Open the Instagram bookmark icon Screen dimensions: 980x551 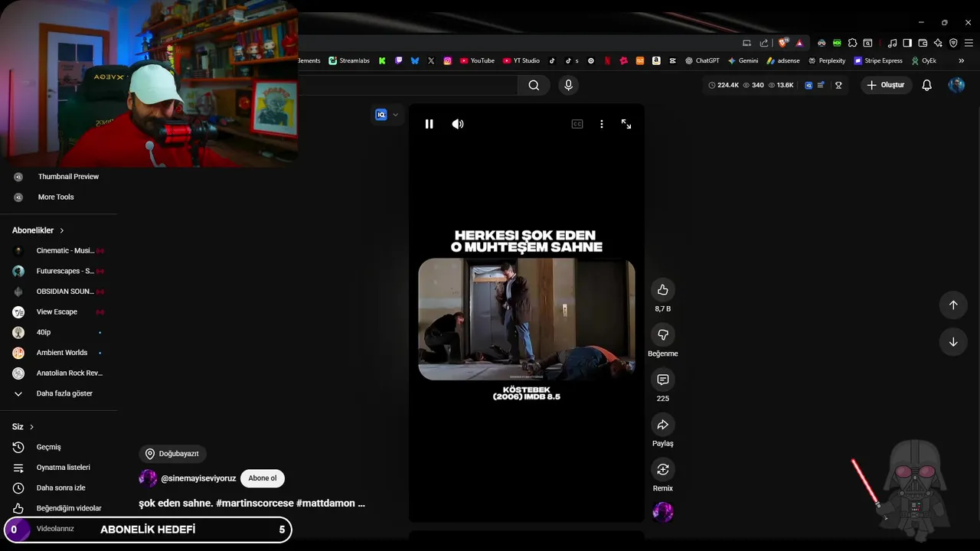tap(448, 60)
